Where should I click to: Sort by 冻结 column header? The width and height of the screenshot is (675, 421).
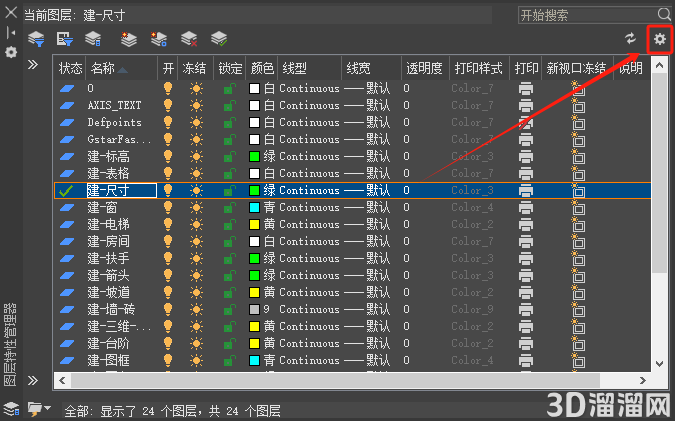[195, 68]
